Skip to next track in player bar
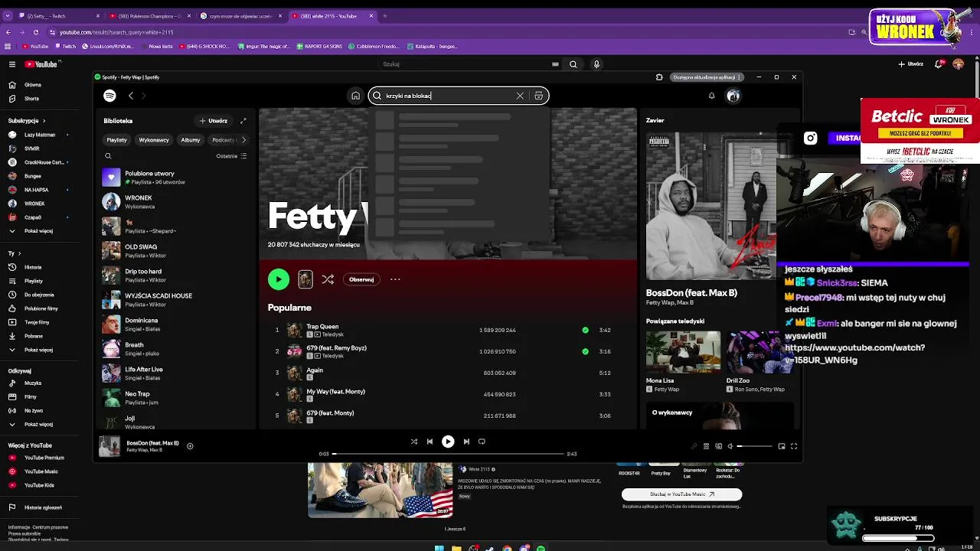 [x=466, y=442]
